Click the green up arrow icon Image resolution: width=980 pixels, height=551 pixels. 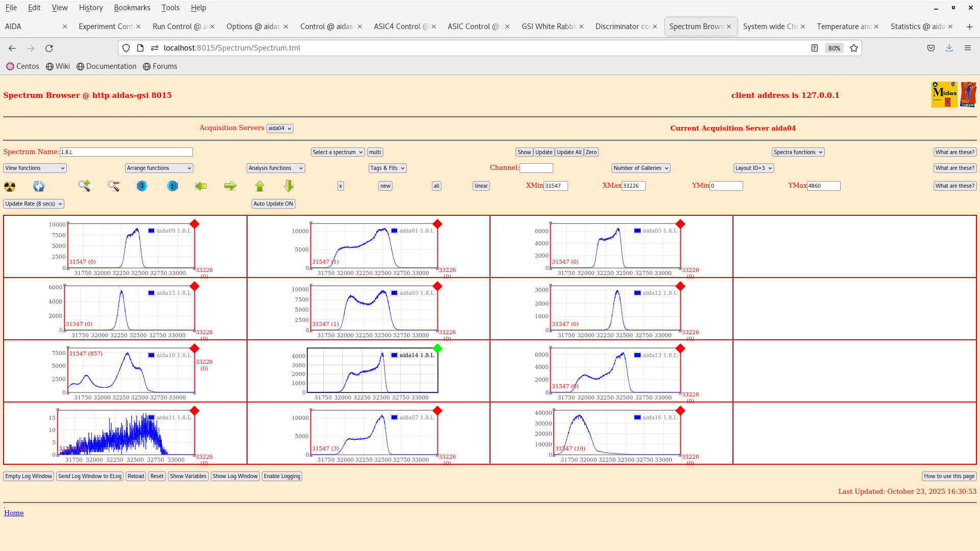click(260, 186)
